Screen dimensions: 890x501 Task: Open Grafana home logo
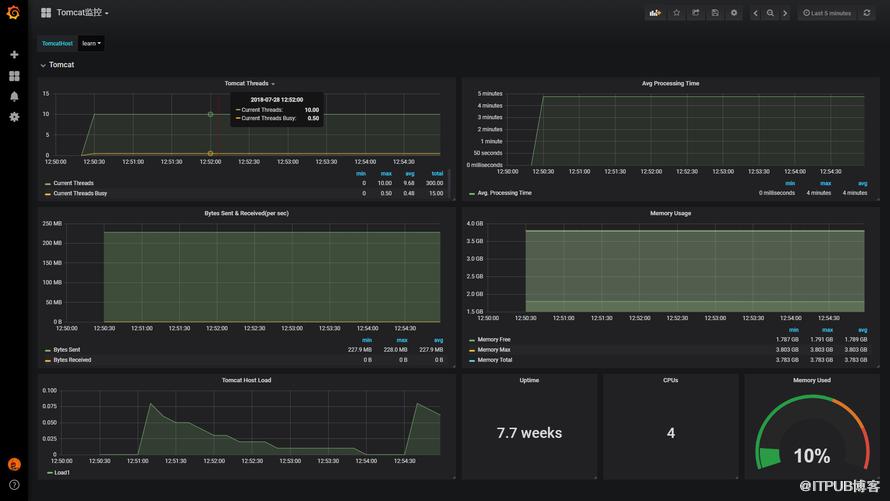coord(14,12)
